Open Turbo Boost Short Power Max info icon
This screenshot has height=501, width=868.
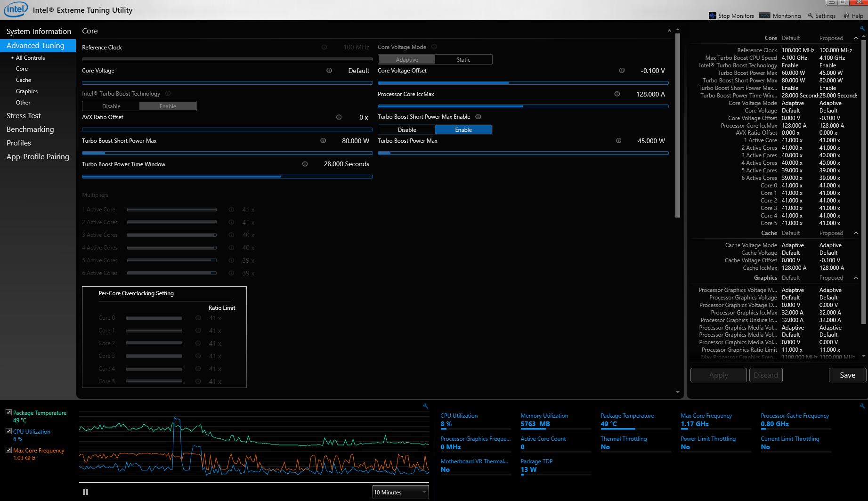pyautogui.click(x=323, y=141)
